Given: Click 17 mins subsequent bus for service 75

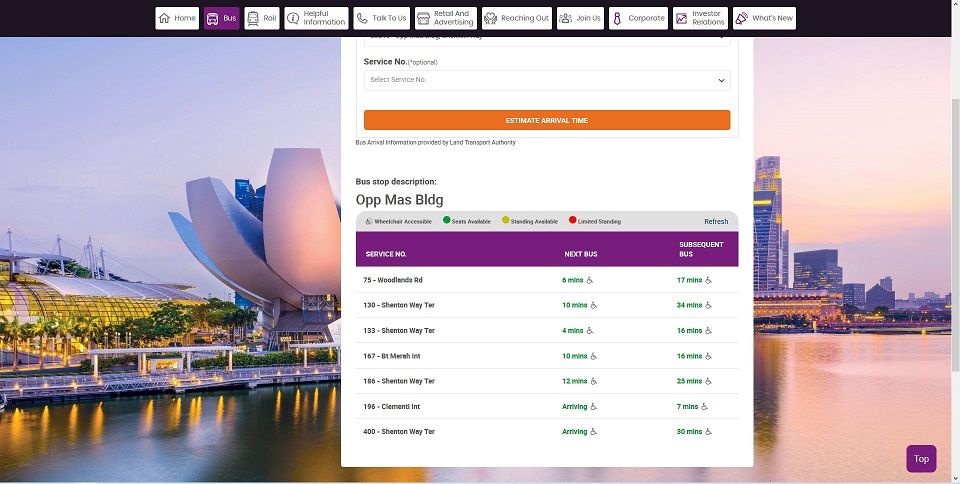Looking at the screenshot, I should [x=689, y=280].
